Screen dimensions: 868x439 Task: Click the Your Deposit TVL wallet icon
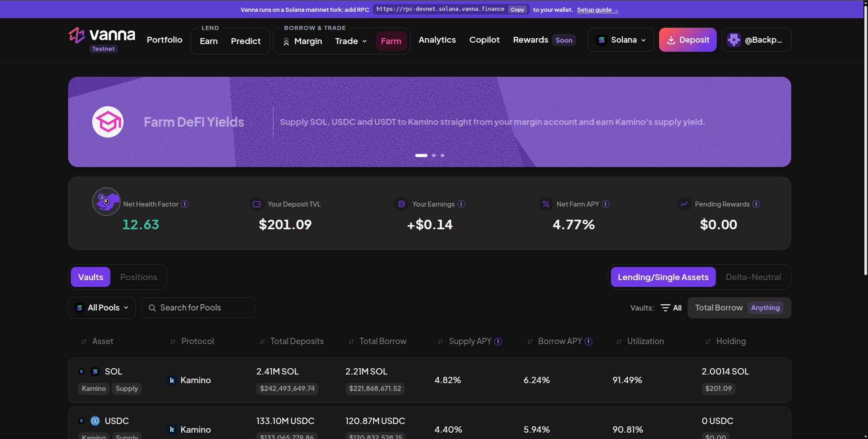(x=257, y=204)
